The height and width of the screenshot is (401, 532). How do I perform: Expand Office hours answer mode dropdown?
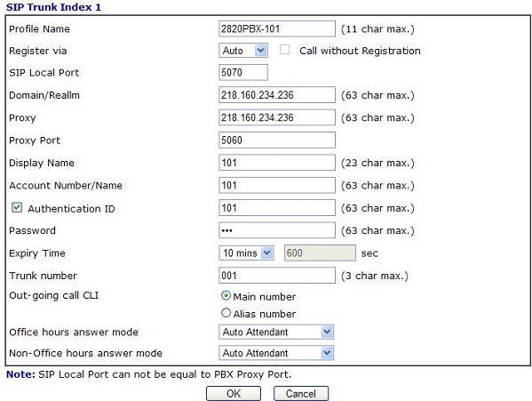tap(276, 332)
